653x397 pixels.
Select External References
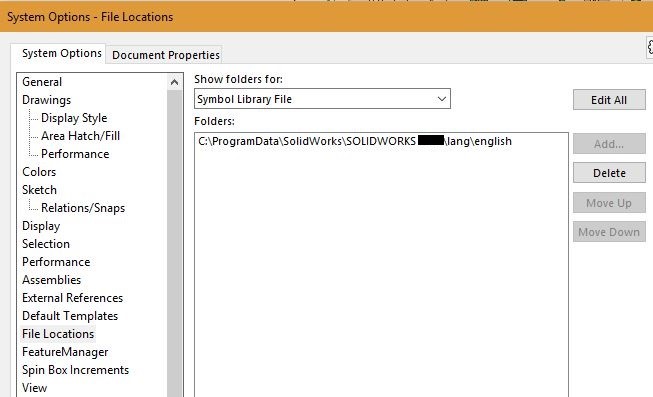[x=72, y=298]
